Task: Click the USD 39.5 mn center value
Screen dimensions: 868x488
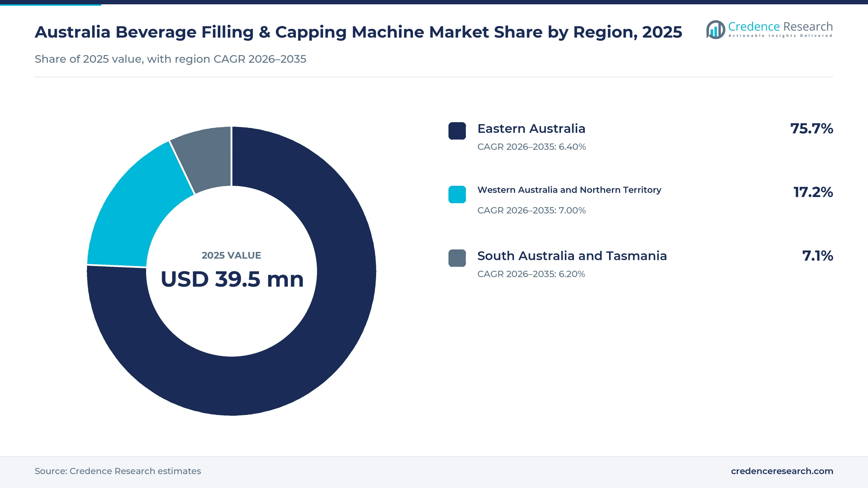Action: [232, 279]
